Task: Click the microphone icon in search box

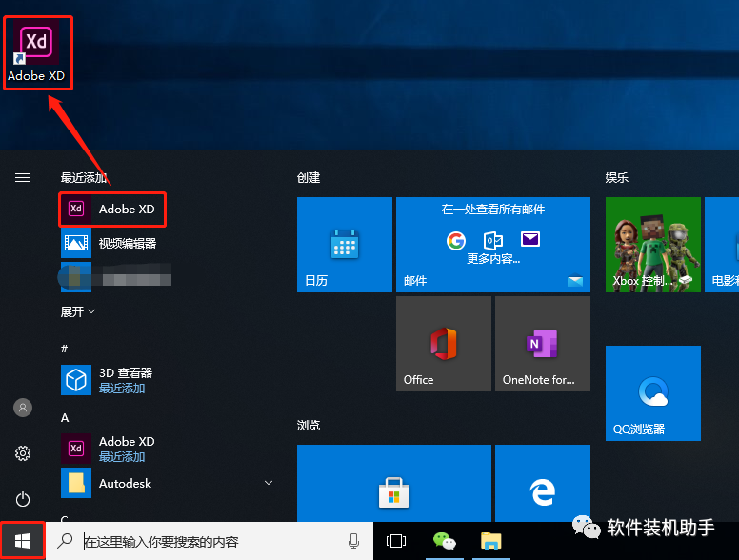Action: coord(353,541)
